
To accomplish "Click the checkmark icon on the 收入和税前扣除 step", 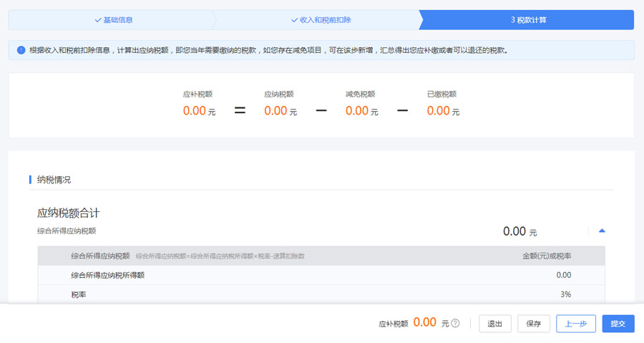I will pos(294,20).
